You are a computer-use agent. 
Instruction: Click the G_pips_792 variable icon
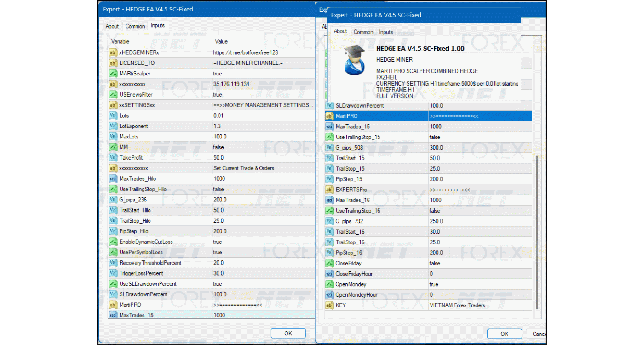(x=329, y=221)
